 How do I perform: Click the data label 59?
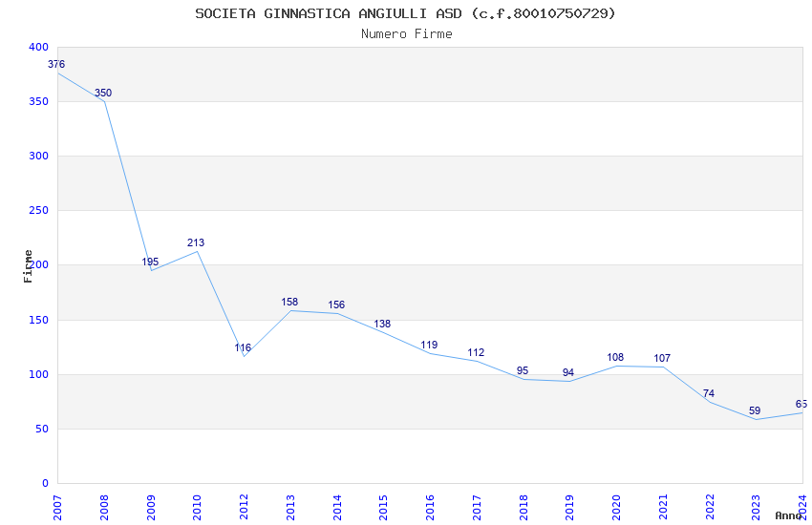pos(755,410)
